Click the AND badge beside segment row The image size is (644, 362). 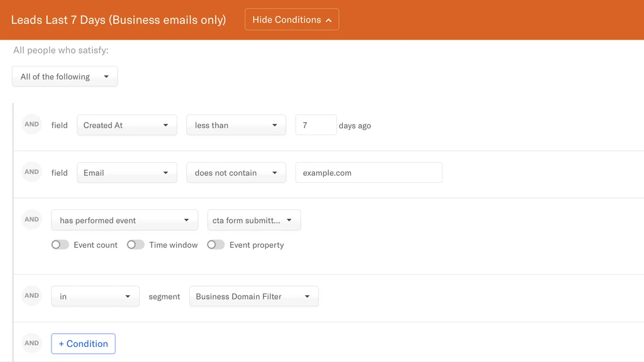click(31, 295)
